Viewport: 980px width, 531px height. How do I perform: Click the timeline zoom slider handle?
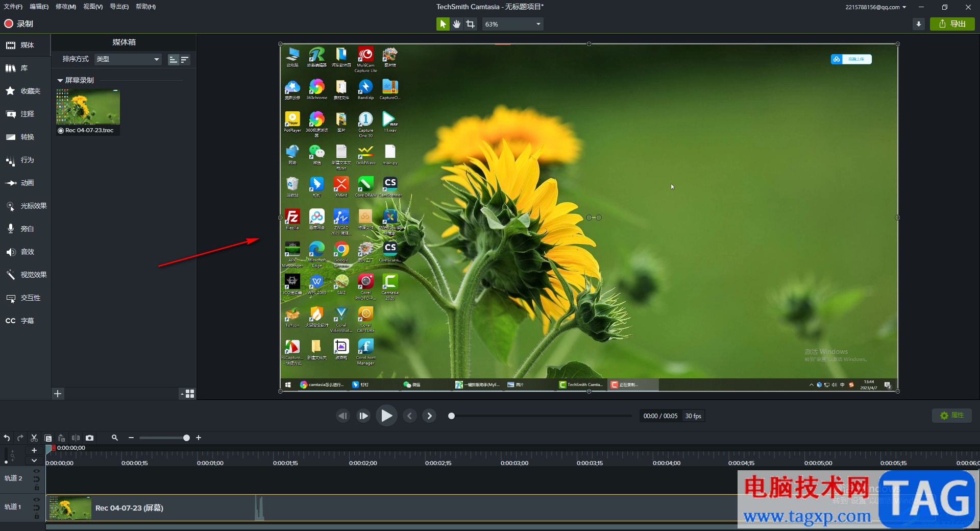tap(186, 438)
